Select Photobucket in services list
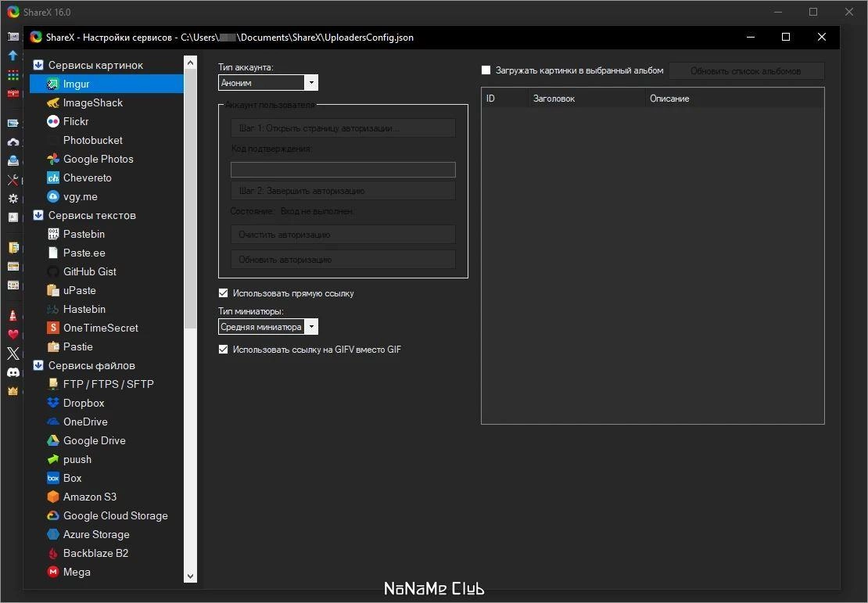The image size is (868, 603). coord(93,141)
